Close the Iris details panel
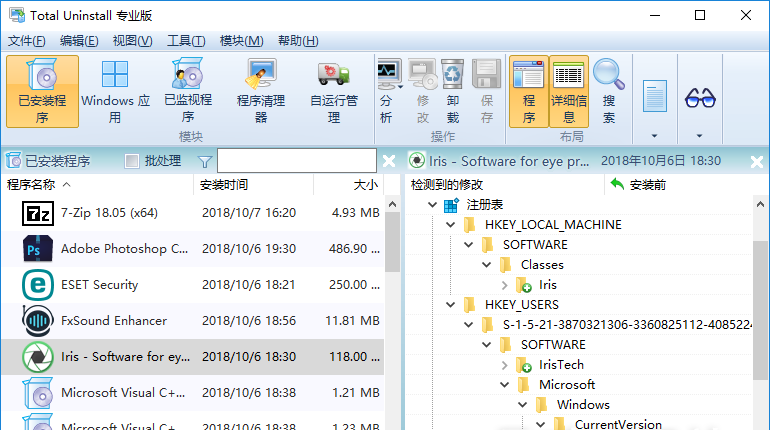Image resolution: width=770 pixels, height=430 pixels. coord(757,161)
